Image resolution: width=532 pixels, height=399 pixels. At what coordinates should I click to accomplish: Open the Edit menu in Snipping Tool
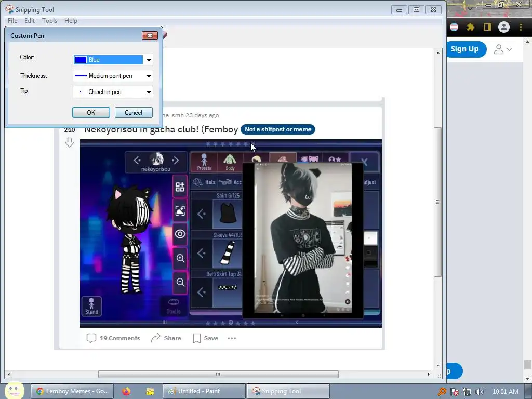tap(30, 21)
